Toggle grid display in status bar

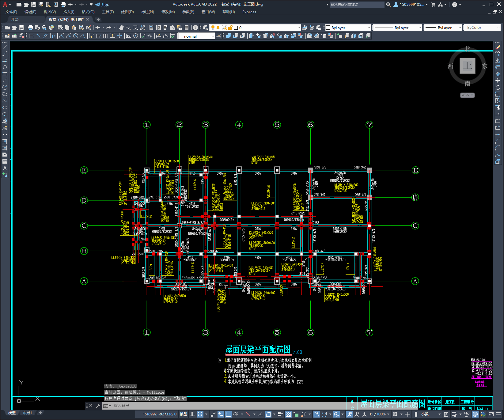click(x=192, y=414)
